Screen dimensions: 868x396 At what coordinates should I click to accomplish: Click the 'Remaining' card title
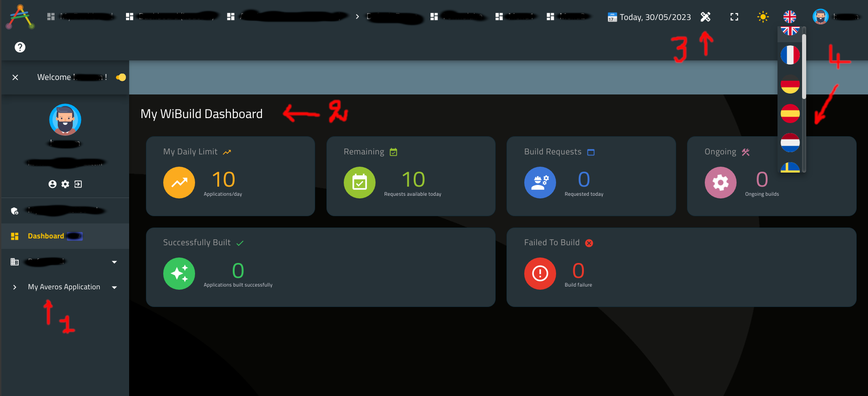[x=364, y=152]
